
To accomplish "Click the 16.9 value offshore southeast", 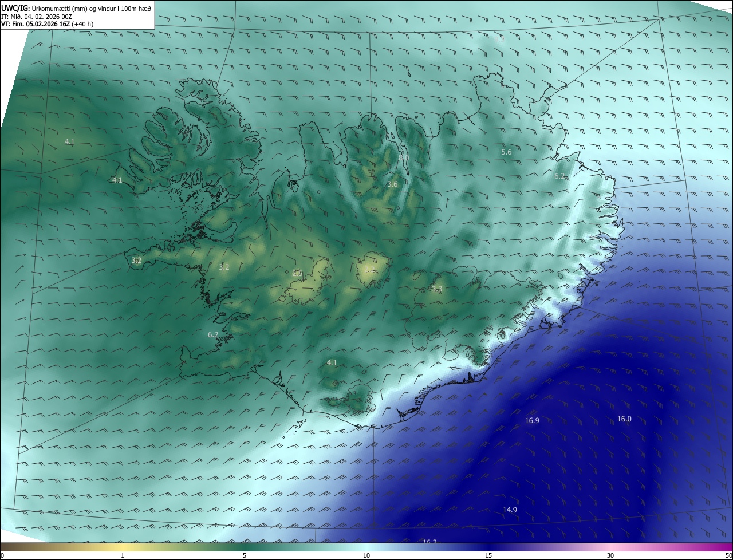I will 532,421.
